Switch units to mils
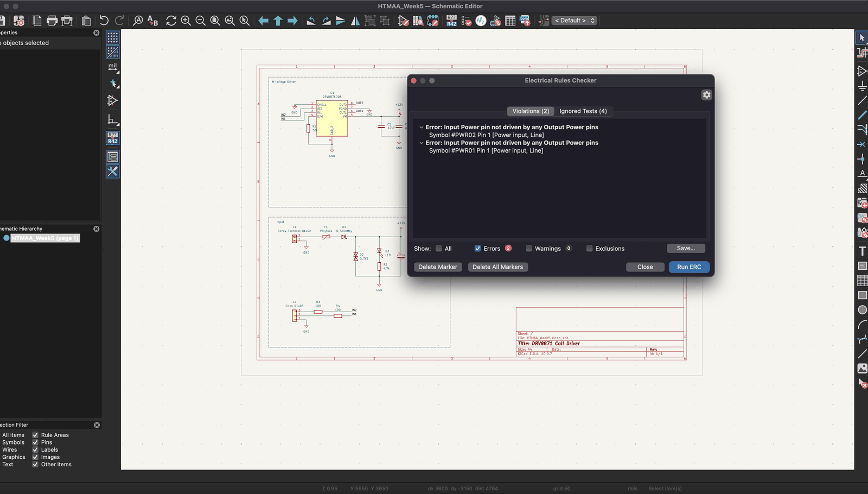Image resolution: width=868 pixels, height=494 pixels. click(112, 67)
